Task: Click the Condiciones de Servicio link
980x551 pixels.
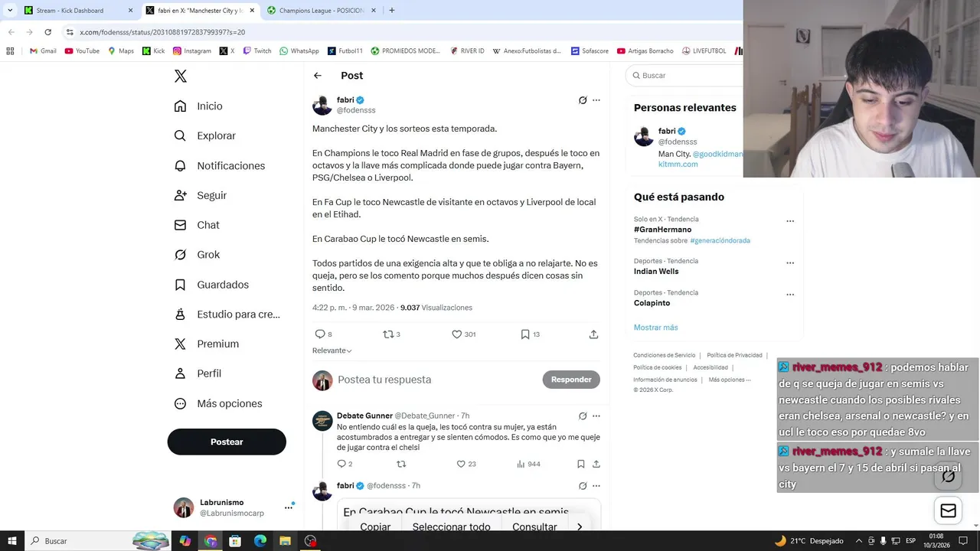Action: coord(664,355)
